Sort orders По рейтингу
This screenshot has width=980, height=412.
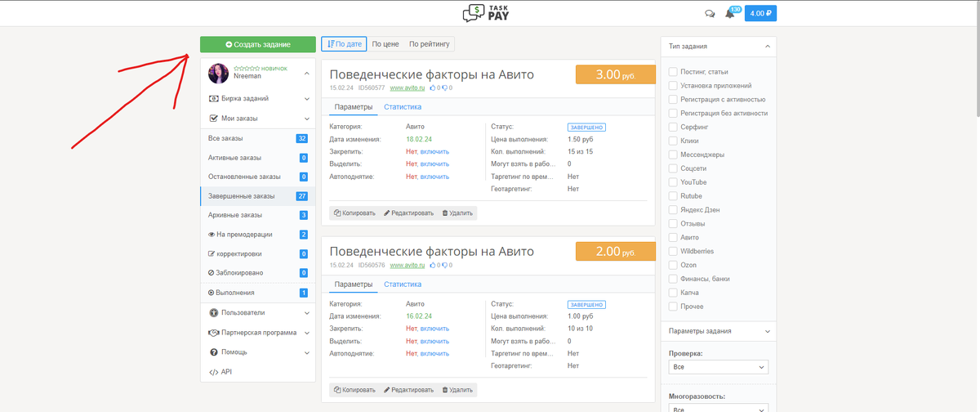coord(429,44)
